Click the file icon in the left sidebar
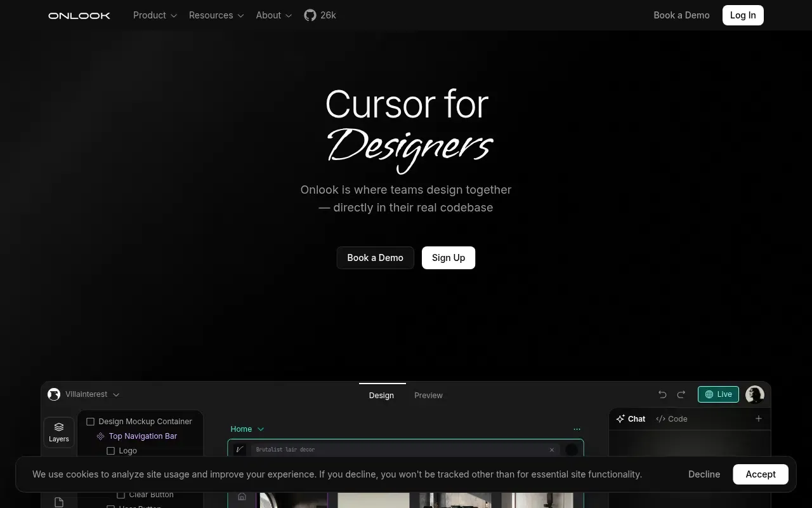Viewport: 812px width, 508px height. pos(59,502)
